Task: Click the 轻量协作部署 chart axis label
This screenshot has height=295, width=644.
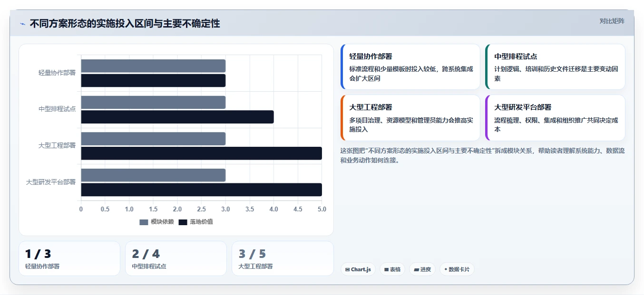Action: tap(57, 73)
